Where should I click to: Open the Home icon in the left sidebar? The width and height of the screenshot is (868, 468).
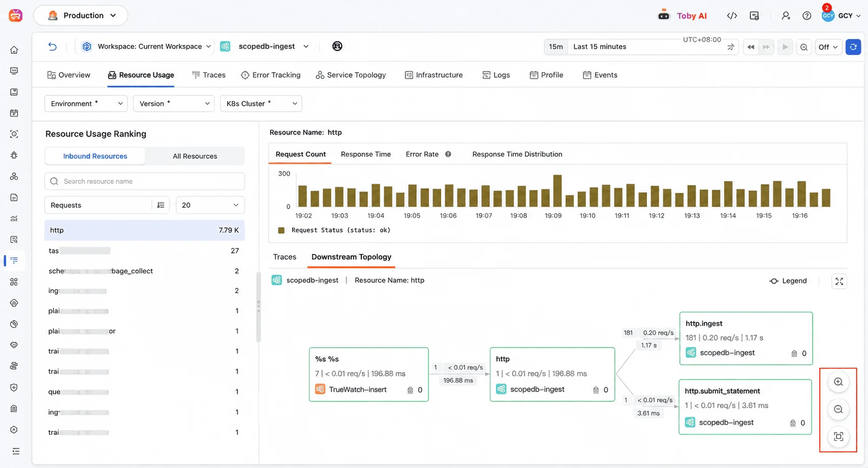click(14, 50)
